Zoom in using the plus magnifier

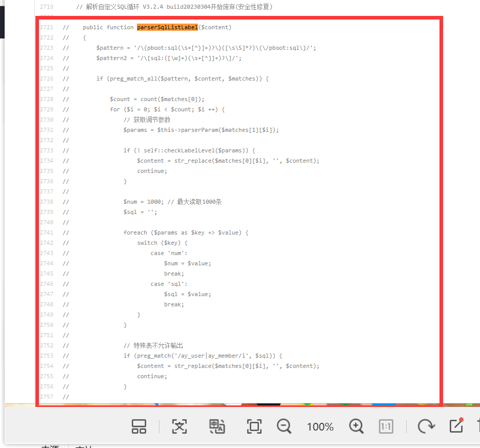tap(356, 426)
